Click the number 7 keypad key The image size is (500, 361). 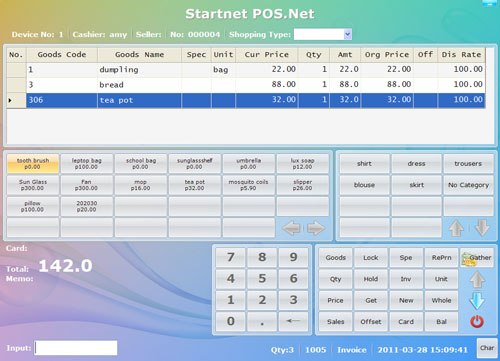(230, 257)
